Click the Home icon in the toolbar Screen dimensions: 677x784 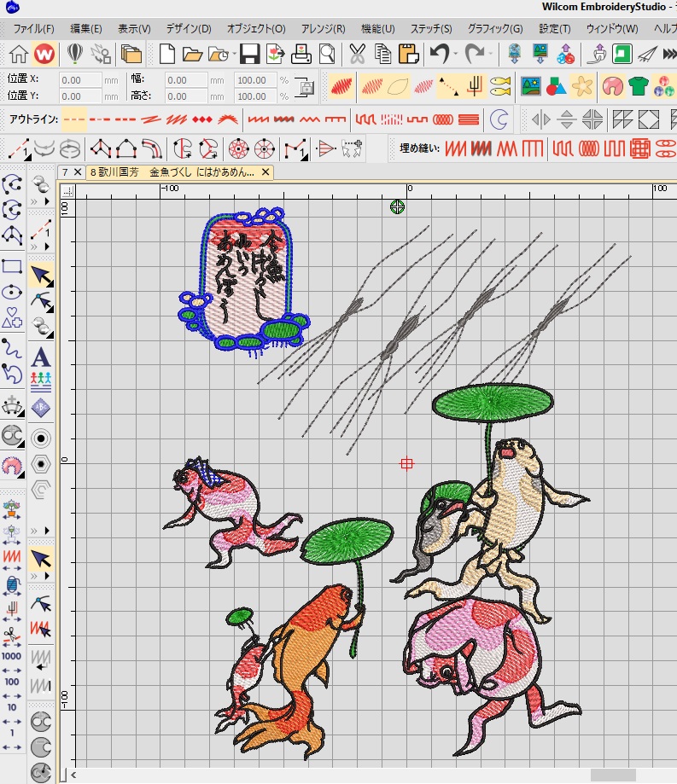(x=19, y=54)
